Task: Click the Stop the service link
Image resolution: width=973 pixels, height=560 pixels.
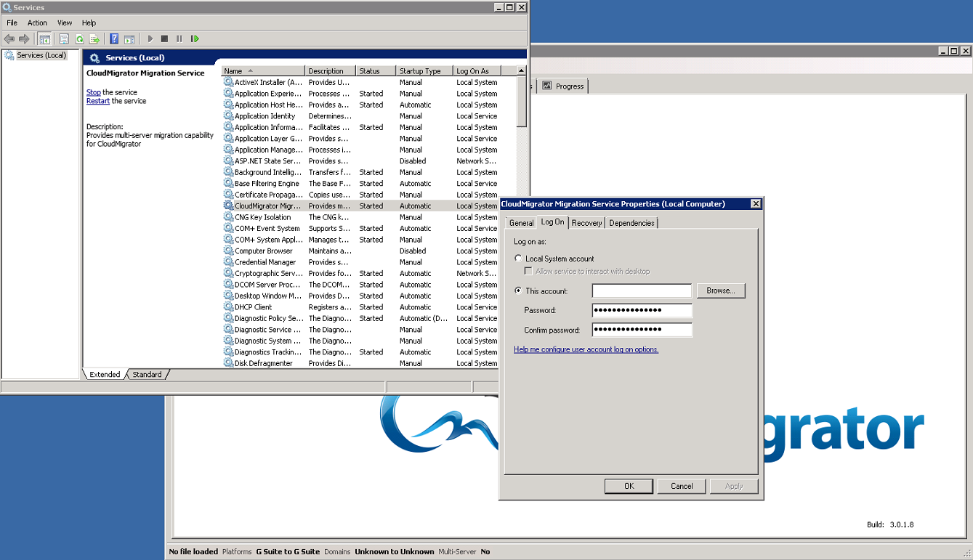Action: 94,92
